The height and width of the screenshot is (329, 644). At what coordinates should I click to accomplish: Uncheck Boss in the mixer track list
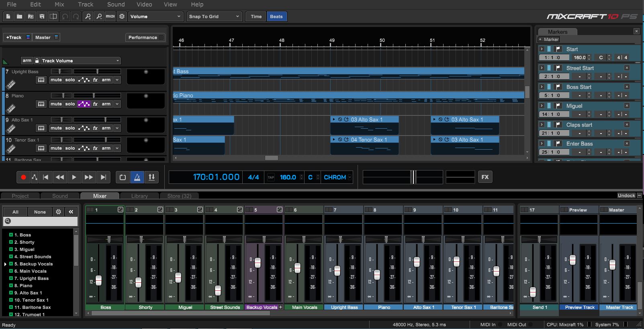pos(11,235)
